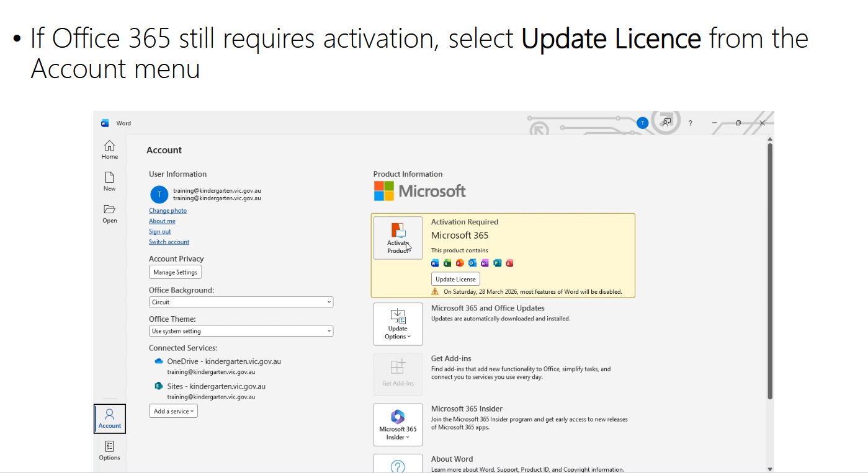Click the 'Get Add-ins' heading text
Viewport: 868px width, 473px height.
coord(451,358)
